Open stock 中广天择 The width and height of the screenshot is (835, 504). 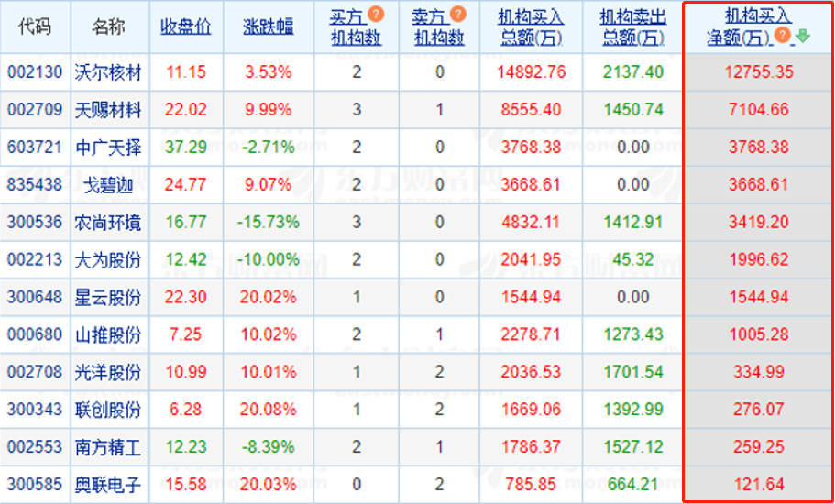pos(109,147)
